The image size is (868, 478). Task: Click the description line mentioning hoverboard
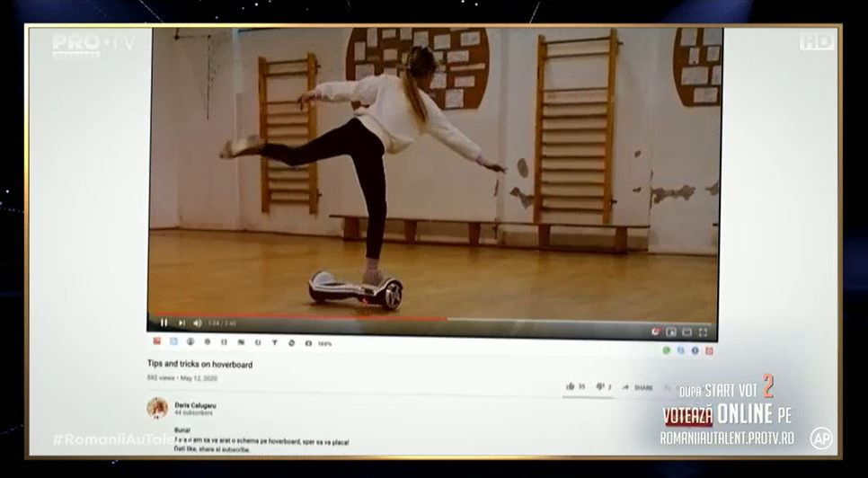tap(261, 442)
